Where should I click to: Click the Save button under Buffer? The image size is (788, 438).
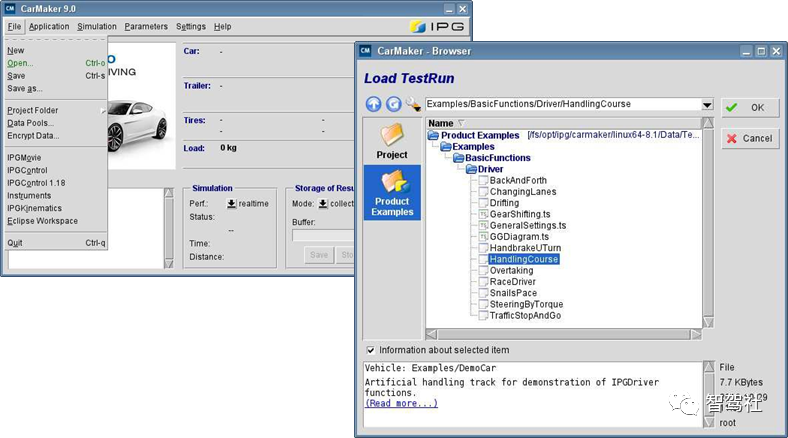[x=319, y=255]
